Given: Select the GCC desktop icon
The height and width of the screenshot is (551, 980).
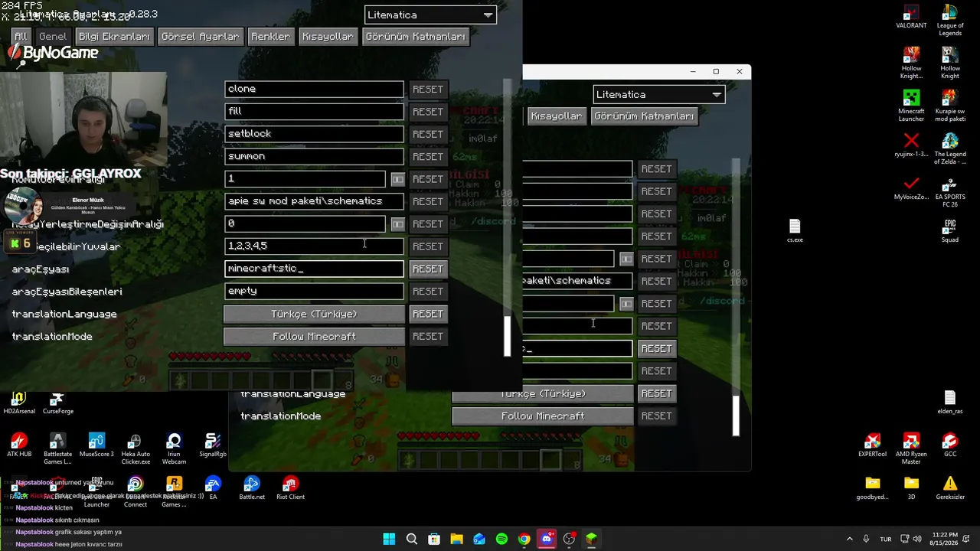Looking at the screenshot, I should click(x=950, y=445).
